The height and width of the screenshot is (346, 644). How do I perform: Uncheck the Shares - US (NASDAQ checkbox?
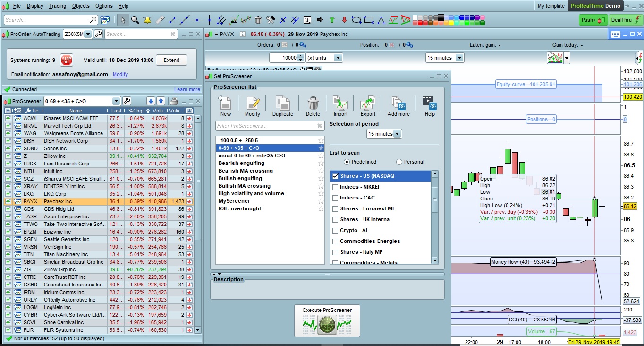click(x=335, y=176)
